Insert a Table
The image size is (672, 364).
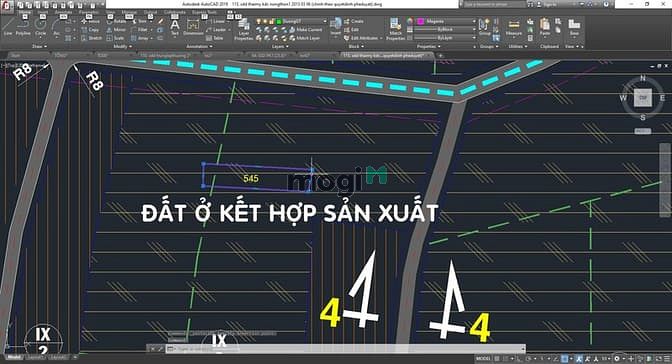click(215, 38)
